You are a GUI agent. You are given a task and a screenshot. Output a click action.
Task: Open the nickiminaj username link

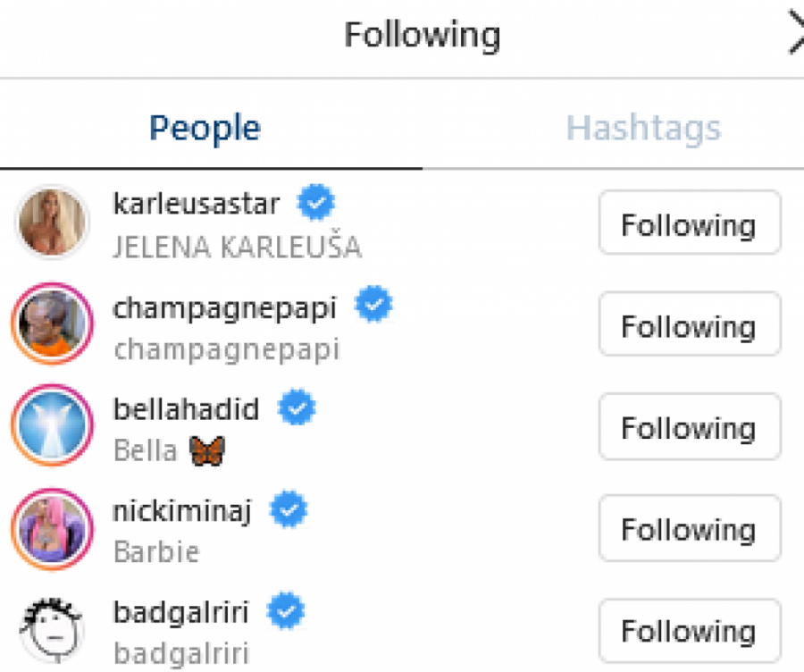click(x=183, y=511)
